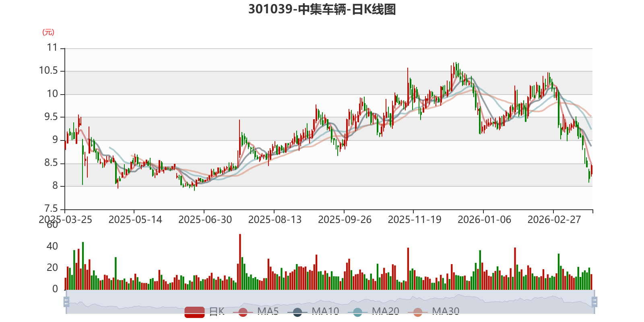Viewport: 644px width, 322px height.
Task: Click the (元) unit label
Action: (x=48, y=32)
